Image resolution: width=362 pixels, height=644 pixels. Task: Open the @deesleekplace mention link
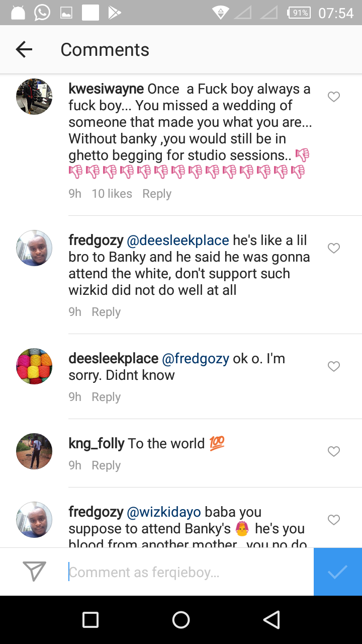point(178,240)
